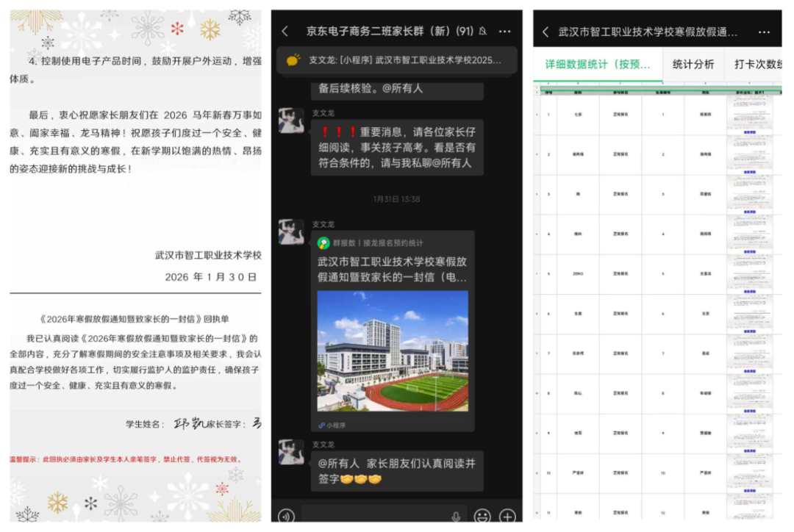Tap the muted bell icon beside the group name
794x532 pixels.
tap(482, 32)
